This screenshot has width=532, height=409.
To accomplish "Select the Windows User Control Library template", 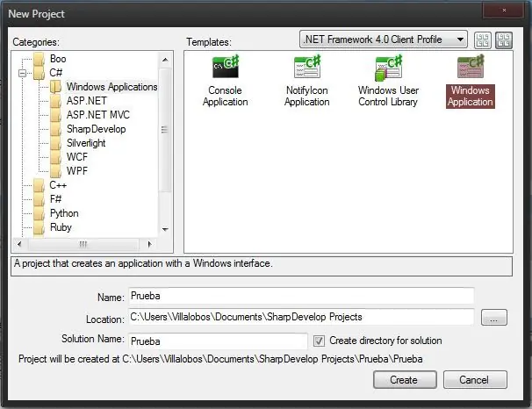I will coord(389,82).
